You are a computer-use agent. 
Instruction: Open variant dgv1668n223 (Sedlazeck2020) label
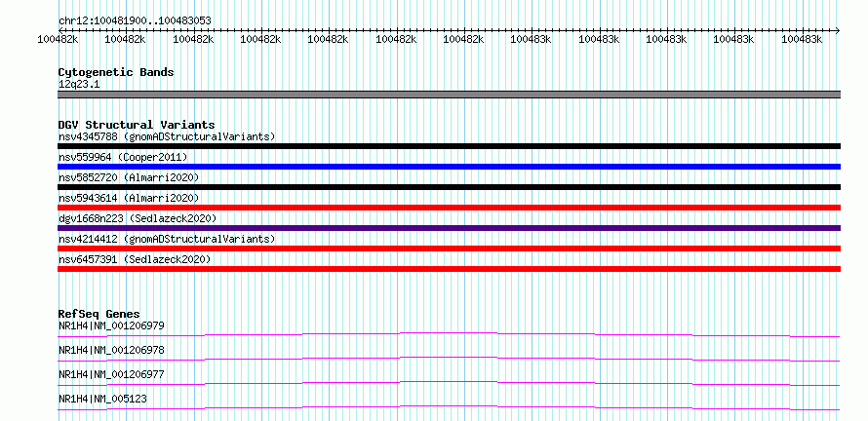click(x=138, y=218)
